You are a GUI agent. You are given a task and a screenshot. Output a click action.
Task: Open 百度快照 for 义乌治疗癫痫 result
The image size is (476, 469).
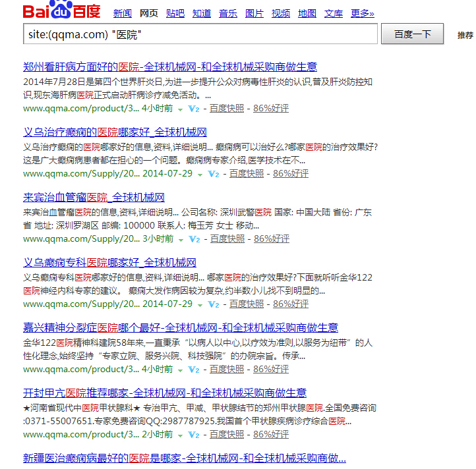click(x=247, y=173)
